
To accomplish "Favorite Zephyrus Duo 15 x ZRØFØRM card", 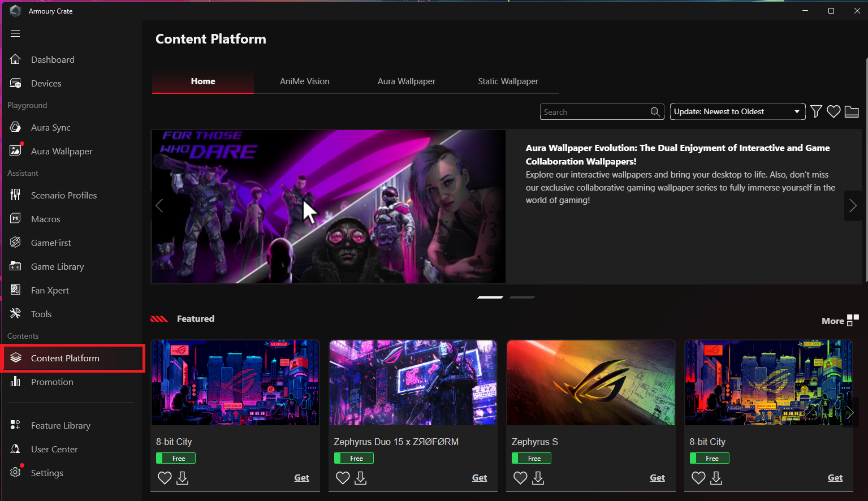I will click(x=343, y=478).
